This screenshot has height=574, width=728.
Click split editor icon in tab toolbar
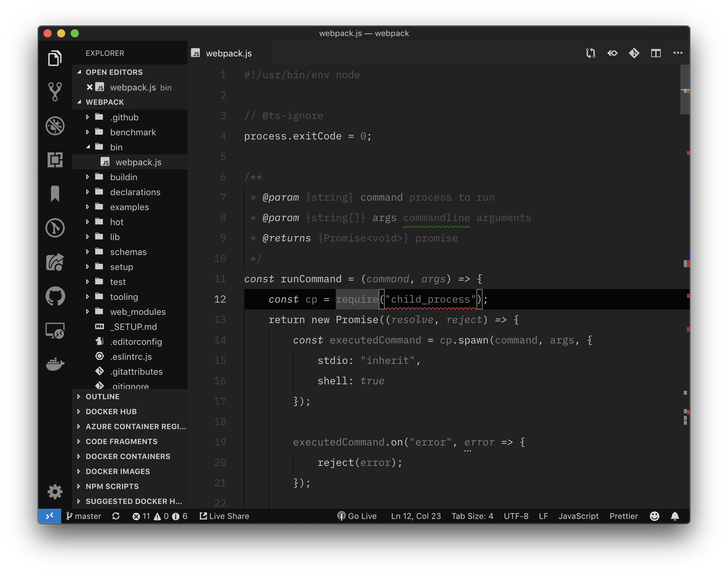click(656, 53)
